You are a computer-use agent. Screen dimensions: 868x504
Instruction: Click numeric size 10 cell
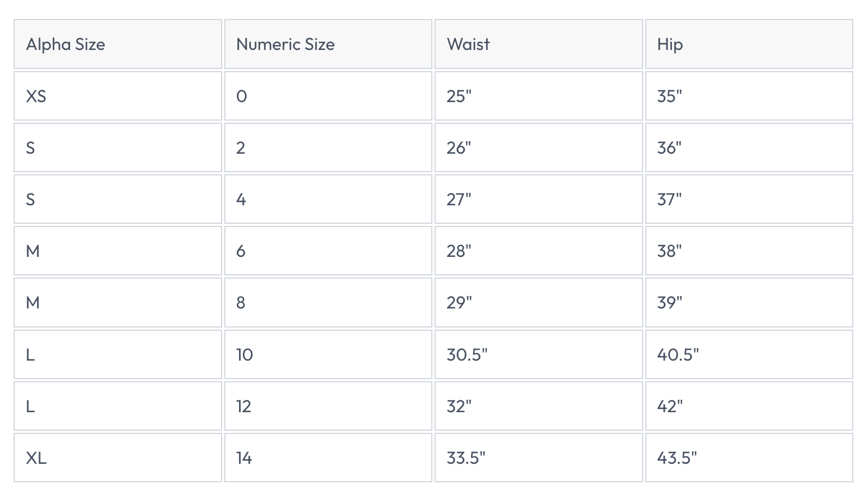pyautogui.click(x=244, y=355)
